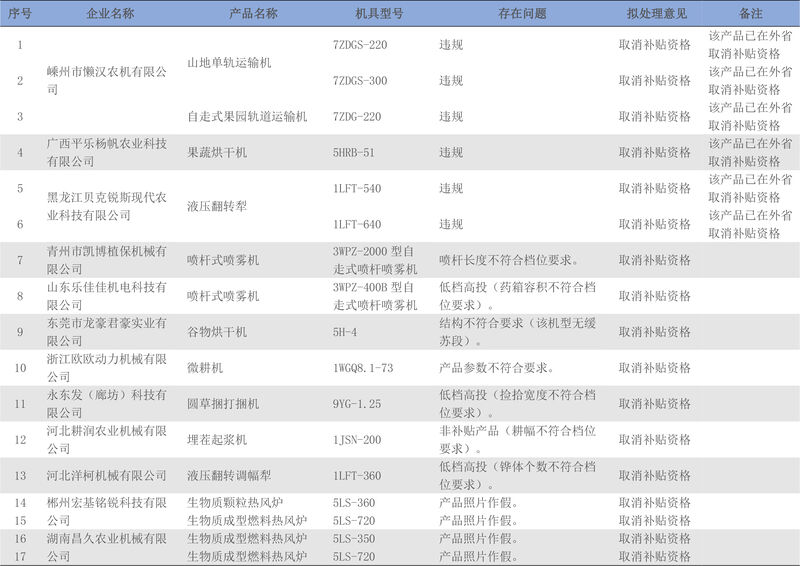The image size is (800, 566).
Task: Click company 黑龙江贝克锐斯现代农业科技有限公司
Action: 107,206
